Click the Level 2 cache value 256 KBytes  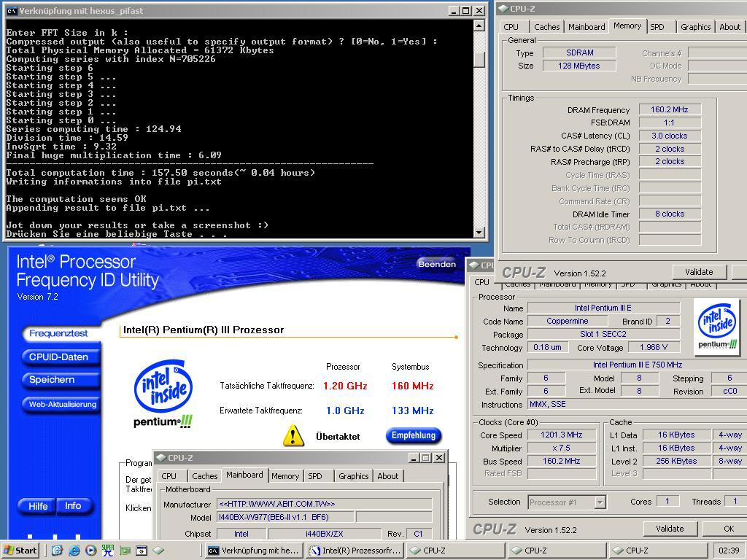(676, 461)
